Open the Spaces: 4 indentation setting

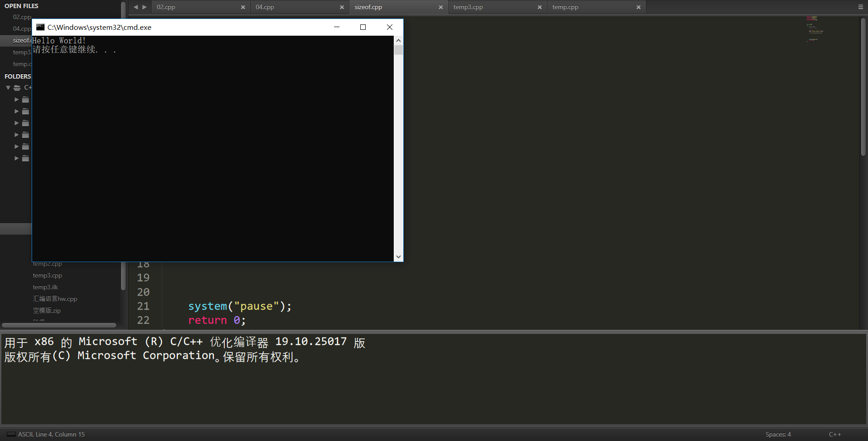[x=778, y=434]
